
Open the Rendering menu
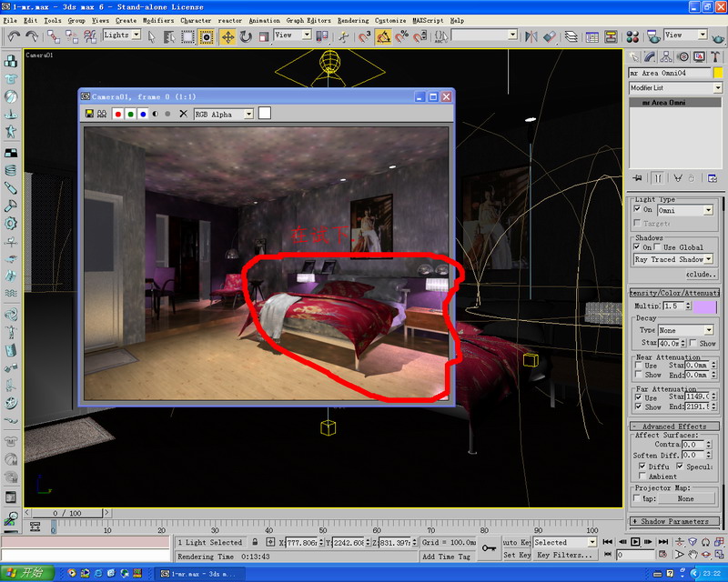tap(353, 20)
